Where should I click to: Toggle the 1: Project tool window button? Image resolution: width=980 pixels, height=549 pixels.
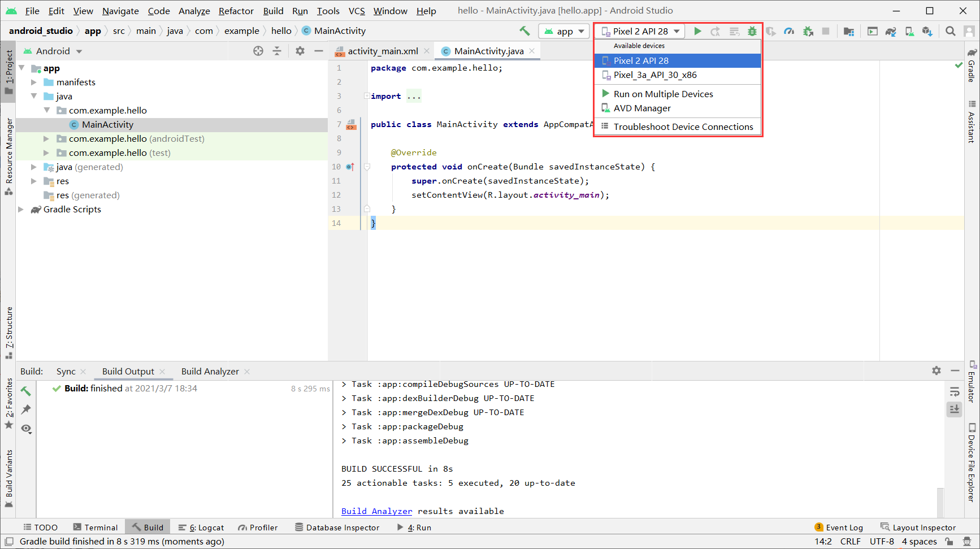(8, 72)
